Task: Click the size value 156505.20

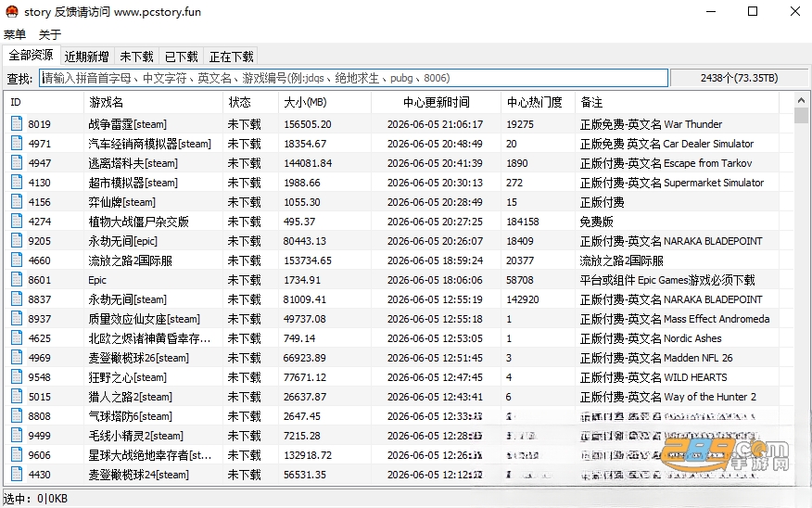Action: 308,124
